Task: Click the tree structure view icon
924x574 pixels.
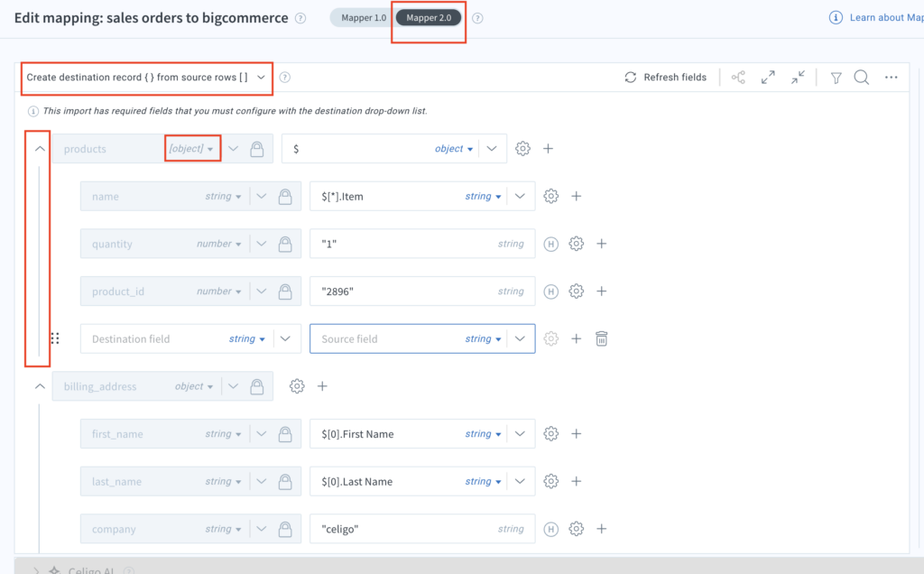Action: pyautogui.click(x=738, y=78)
